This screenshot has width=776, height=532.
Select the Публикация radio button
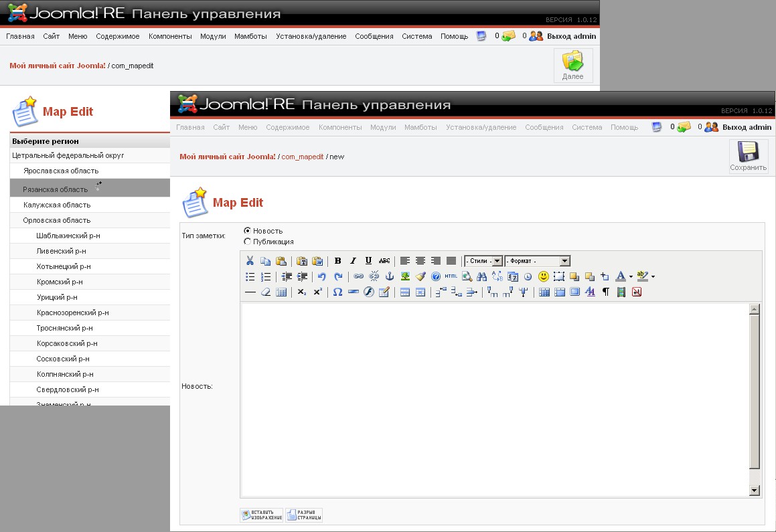point(248,242)
